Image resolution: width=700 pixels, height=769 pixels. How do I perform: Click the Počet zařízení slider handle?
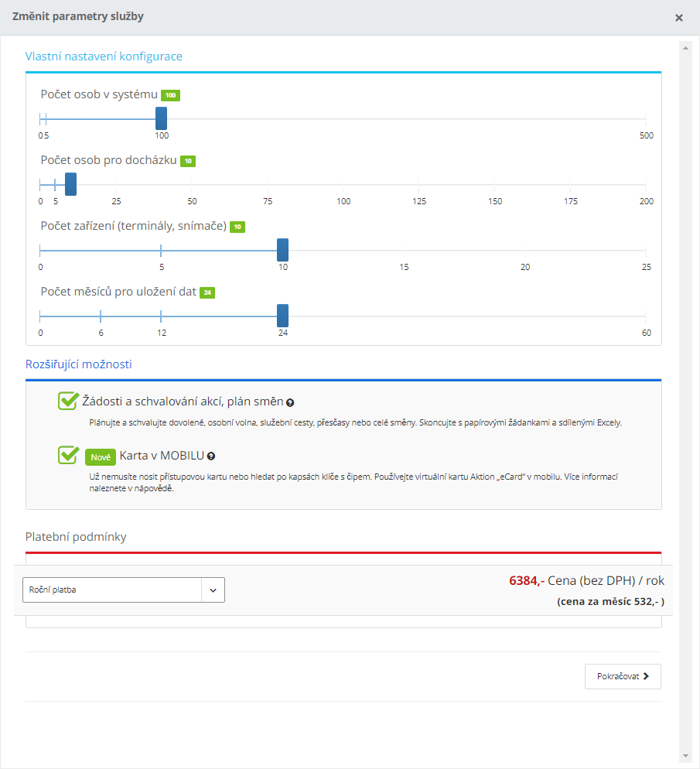pyautogui.click(x=282, y=251)
